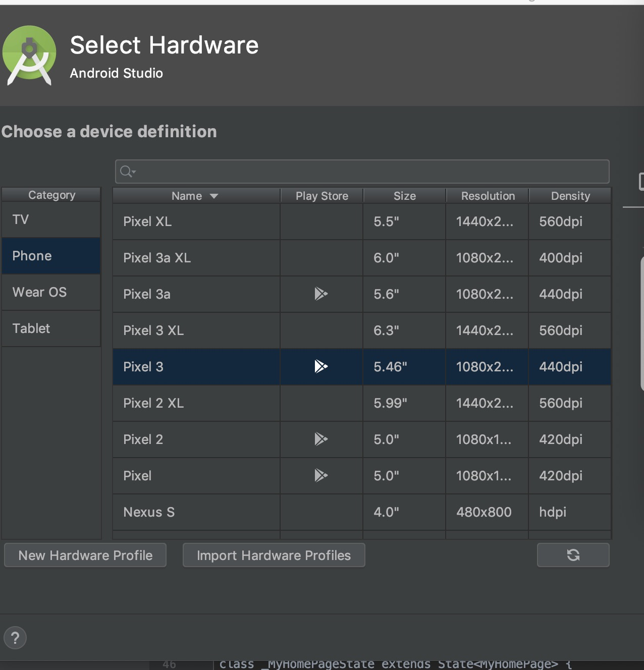Open the Tablet category
The height and width of the screenshot is (670, 644).
[51, 328]
